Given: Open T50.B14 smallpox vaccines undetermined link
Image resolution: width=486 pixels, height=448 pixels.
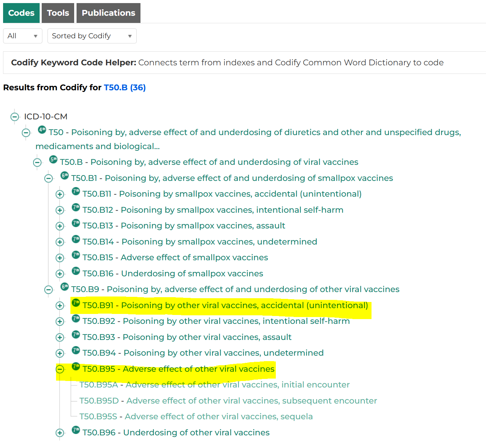Looking at the screenshot, I should pyautogui.click(x=200, y=242).
